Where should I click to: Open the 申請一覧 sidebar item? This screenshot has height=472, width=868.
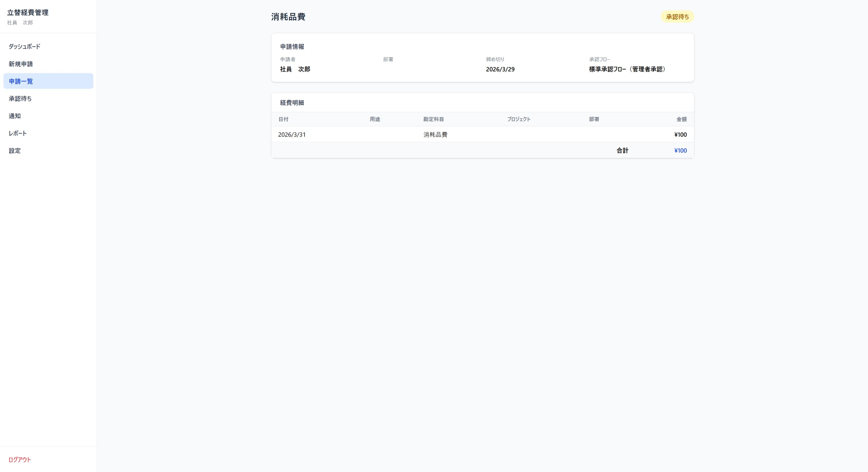pos(20,81)
